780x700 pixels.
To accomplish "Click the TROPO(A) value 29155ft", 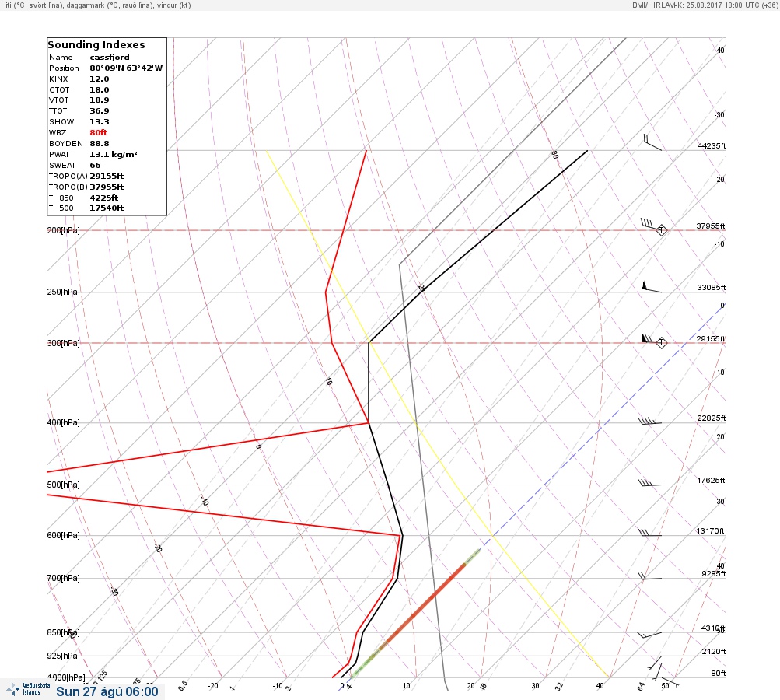I will [107, 176].
